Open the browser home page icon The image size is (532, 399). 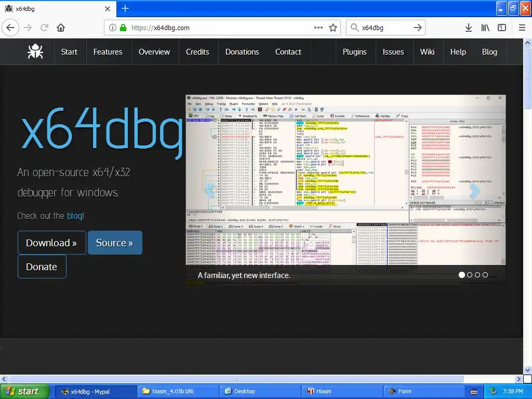point(61,28)
